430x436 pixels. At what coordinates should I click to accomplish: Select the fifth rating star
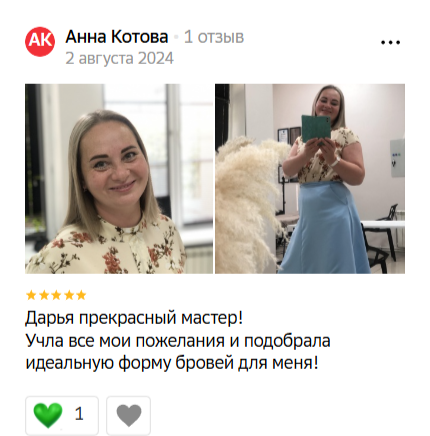(x=81, y=295)
